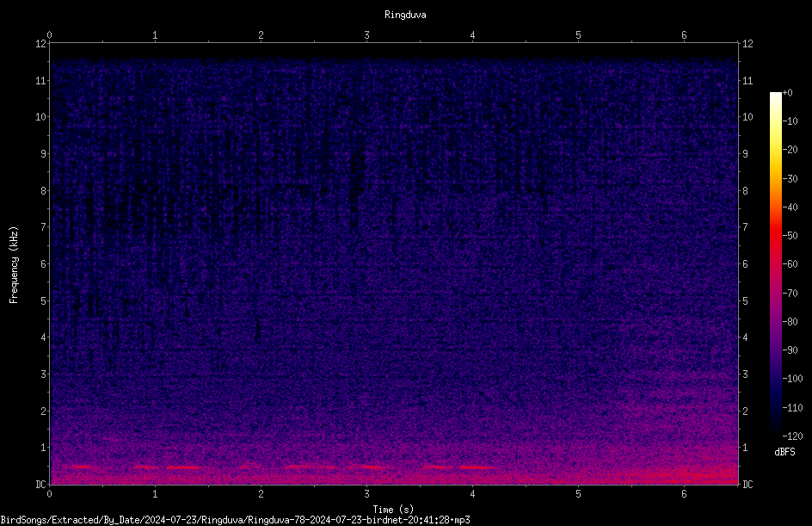Click the file path text at the bottom
This screenshot has height=526, width=812.
point(235,520)
